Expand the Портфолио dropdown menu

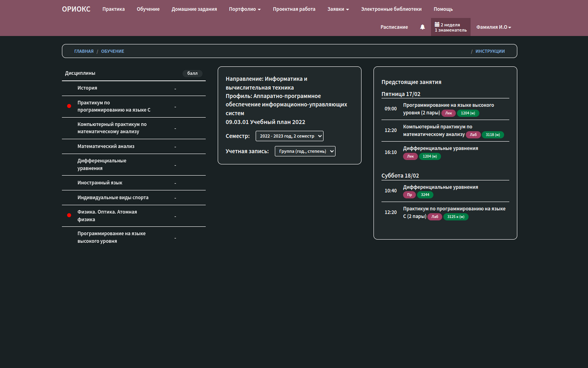[x=245, y=9]
